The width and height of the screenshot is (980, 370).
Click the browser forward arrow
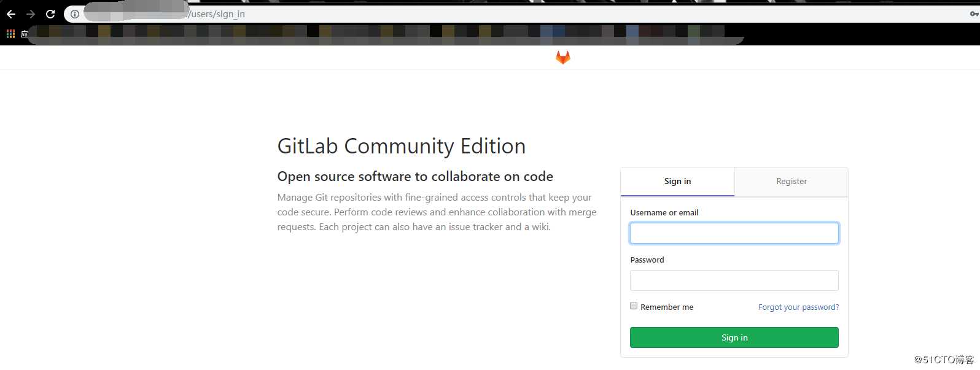[x=31, y=14]
